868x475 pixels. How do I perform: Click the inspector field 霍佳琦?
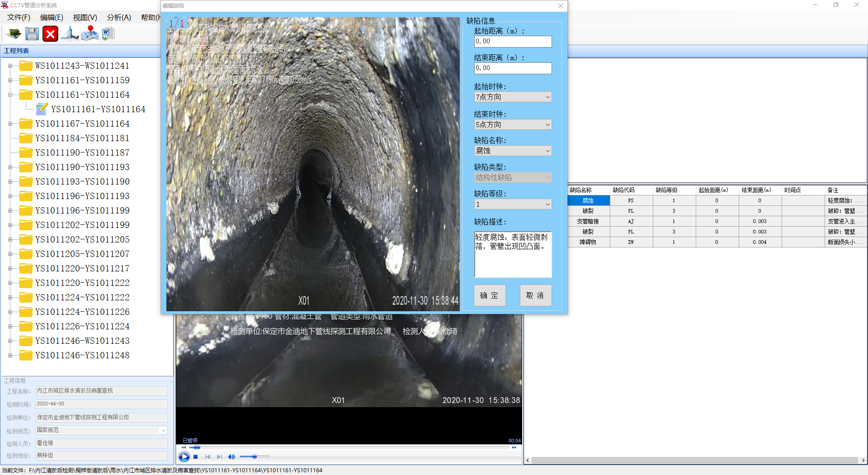(x=102, y=443)
